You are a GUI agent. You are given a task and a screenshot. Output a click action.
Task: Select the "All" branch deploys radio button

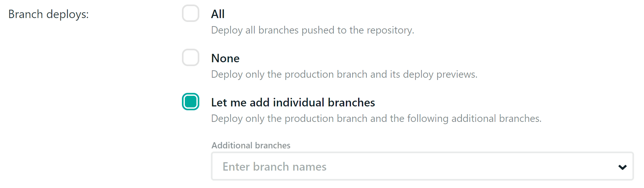(191, 14)
